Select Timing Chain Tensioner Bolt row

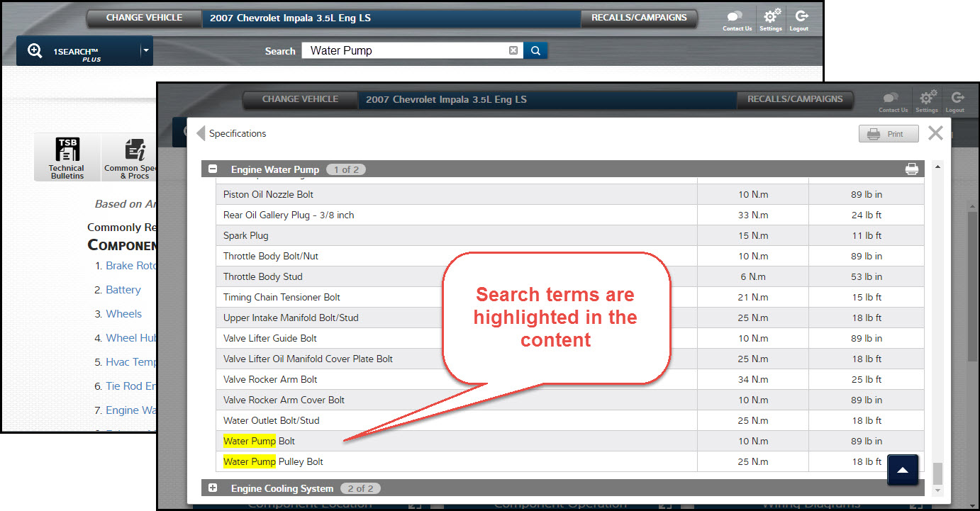569,297
